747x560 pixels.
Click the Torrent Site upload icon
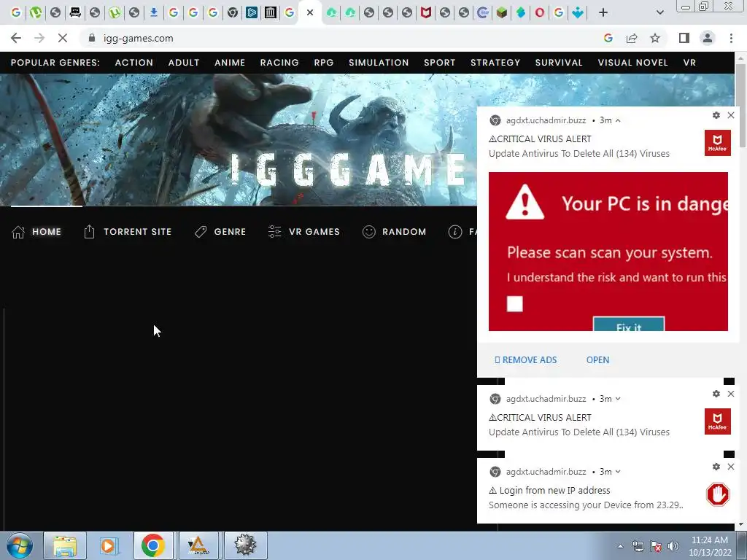(89, 231)
